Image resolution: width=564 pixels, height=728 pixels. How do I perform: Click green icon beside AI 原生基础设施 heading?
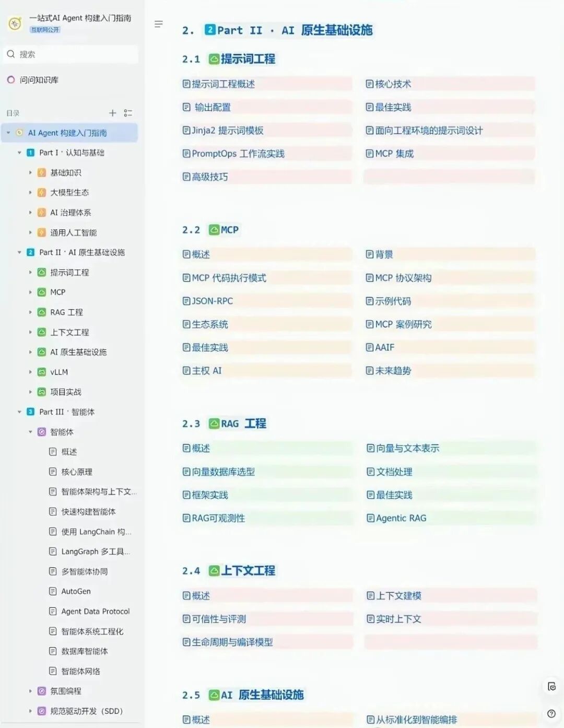click(214, 695)
